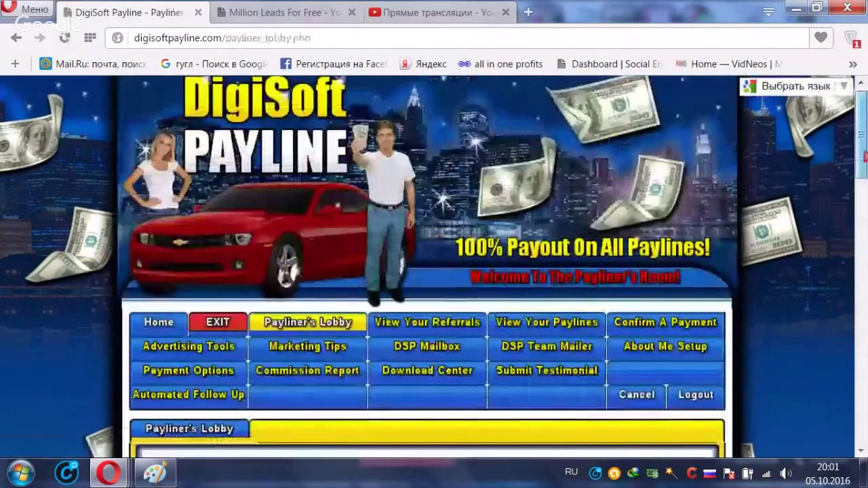Open the гугл Google search bookmark
Viewport: 868px width, 488px height.
pyautogui.click(x=214, y=64)
